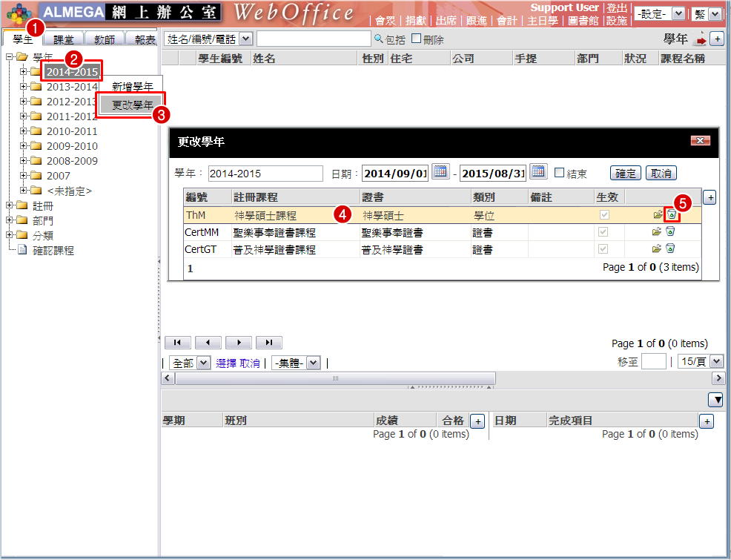Open calendar picker for start date
The width and height of the screenshot is (731, 560).
coord(440,172)
